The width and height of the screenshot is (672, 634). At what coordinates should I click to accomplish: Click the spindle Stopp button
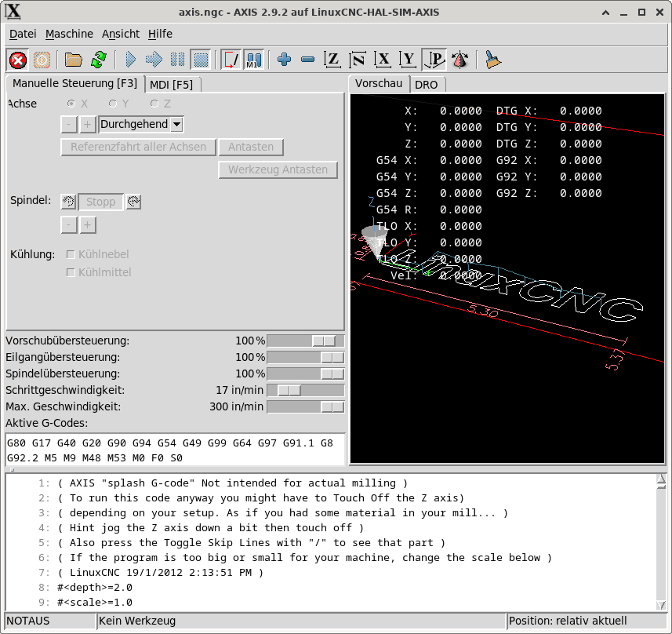100,202
